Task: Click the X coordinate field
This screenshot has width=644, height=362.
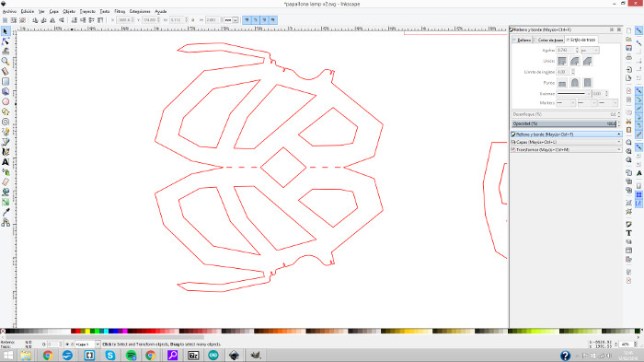Action: pyautogui.click(x=124, y=19)
